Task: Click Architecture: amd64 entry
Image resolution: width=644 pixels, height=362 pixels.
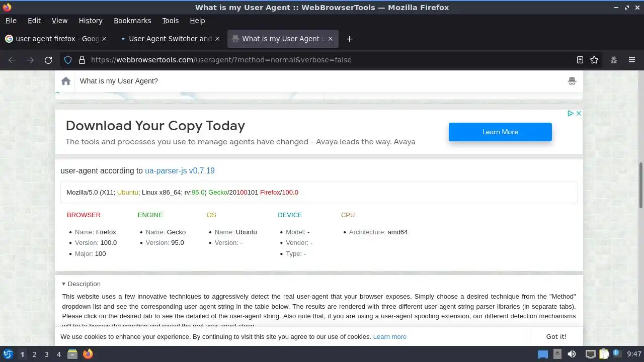Action: tap(378, 232)
